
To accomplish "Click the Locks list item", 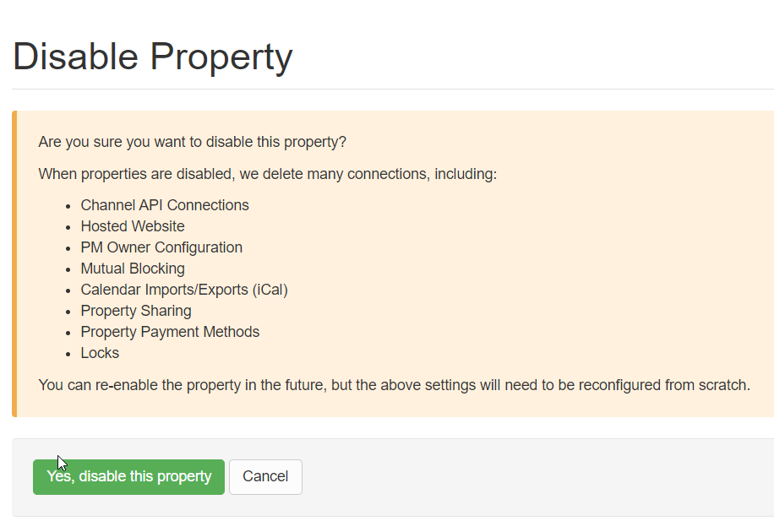I will click(x=99, y=353).
